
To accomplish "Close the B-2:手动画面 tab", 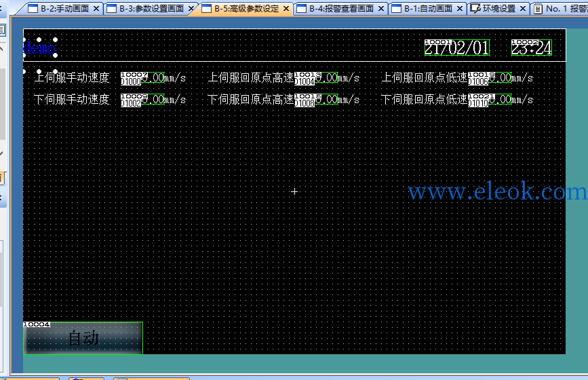I will tap(96, 8).
